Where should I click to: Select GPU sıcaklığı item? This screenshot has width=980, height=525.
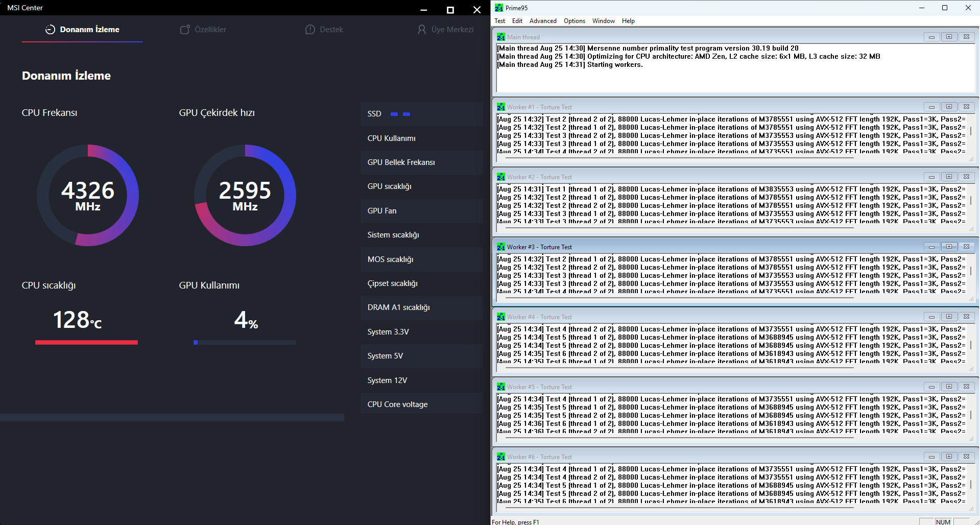click(x=421, y=186)
